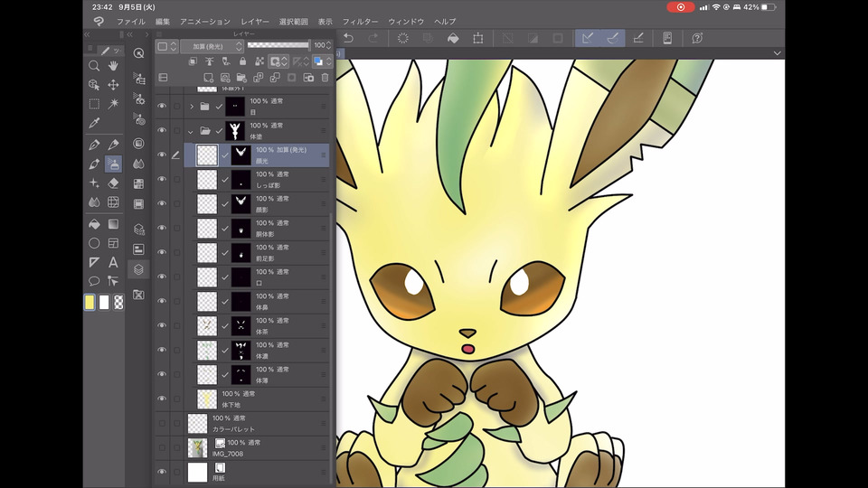The height and width of the screenshot is (488, 868).
Task: Select the 顔影 layer mask thumbnail
Action: pos(241,203)
